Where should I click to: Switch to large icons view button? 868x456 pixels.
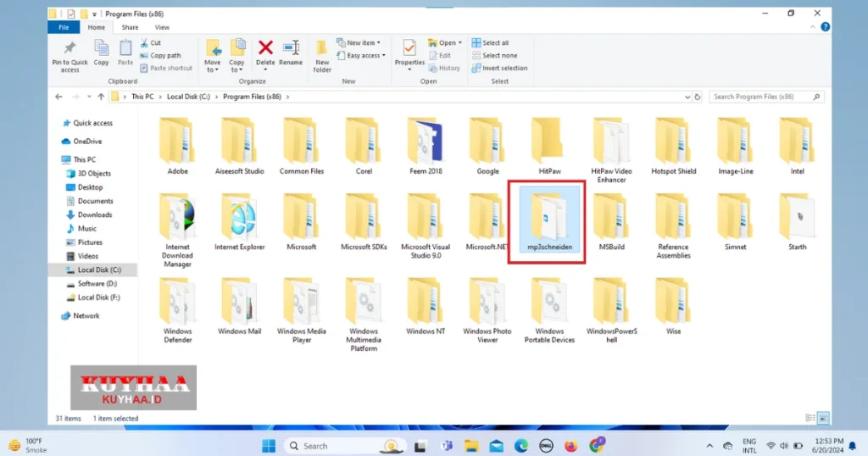pyautogui.click(x=824, y=419)
